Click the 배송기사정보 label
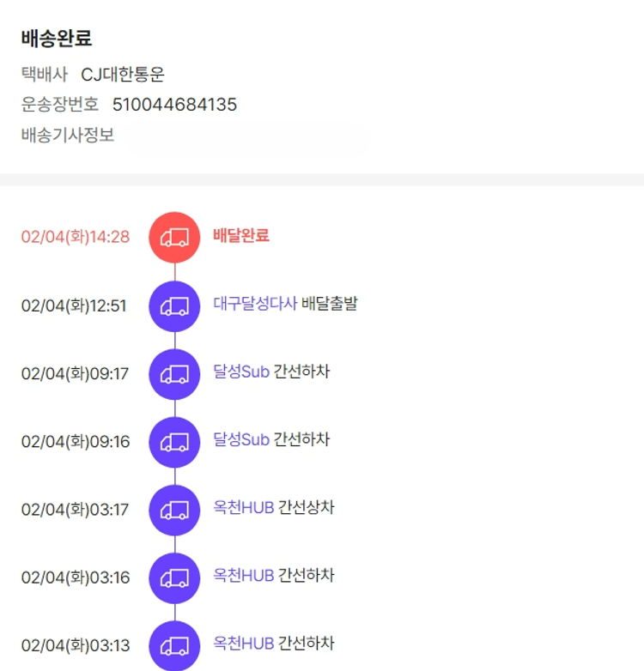The image size is (644, 671). [68, 135]
